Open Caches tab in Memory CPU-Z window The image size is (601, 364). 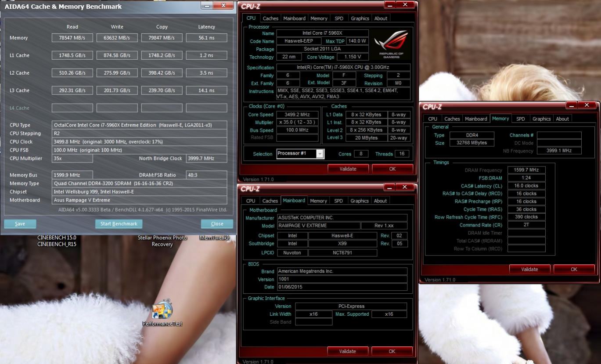(452, 119)
